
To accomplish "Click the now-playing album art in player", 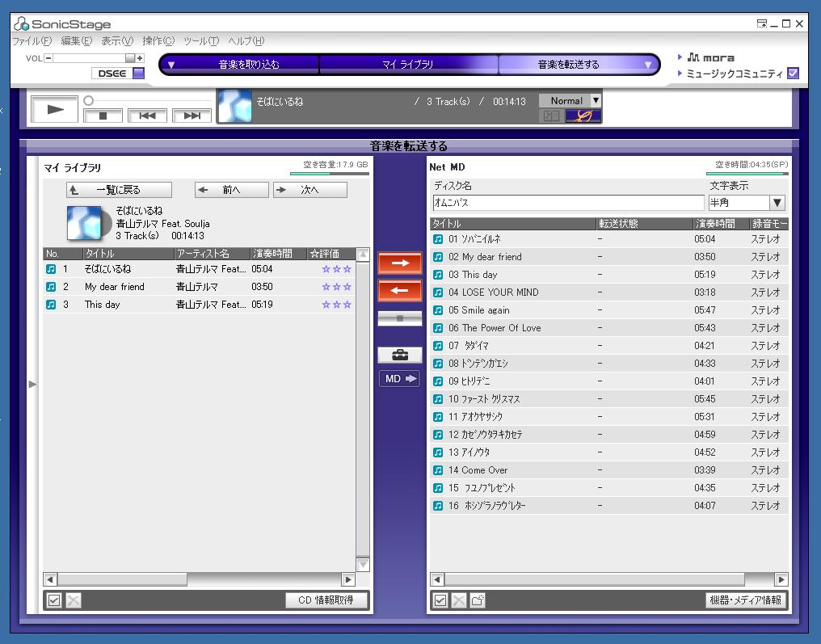I will pos(235,107).
